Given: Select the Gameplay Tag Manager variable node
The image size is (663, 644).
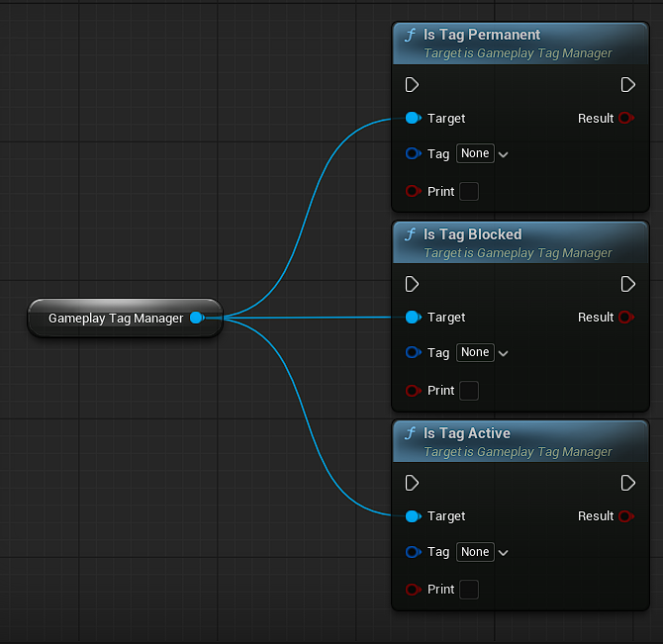Looking at the screenshot, I should [x=115, y=319].
